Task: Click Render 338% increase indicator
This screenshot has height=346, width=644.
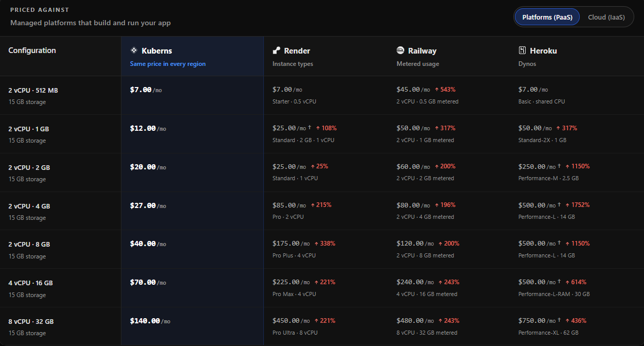Action: point(325,244)
